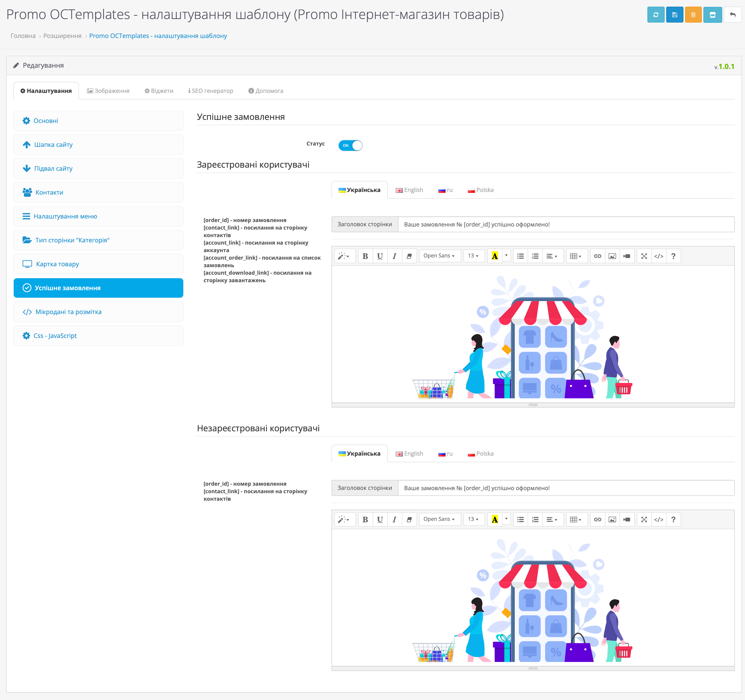Click the first editor's yellow font color swatch
This screenshot has height=700, width=745.
pos(495,256)
